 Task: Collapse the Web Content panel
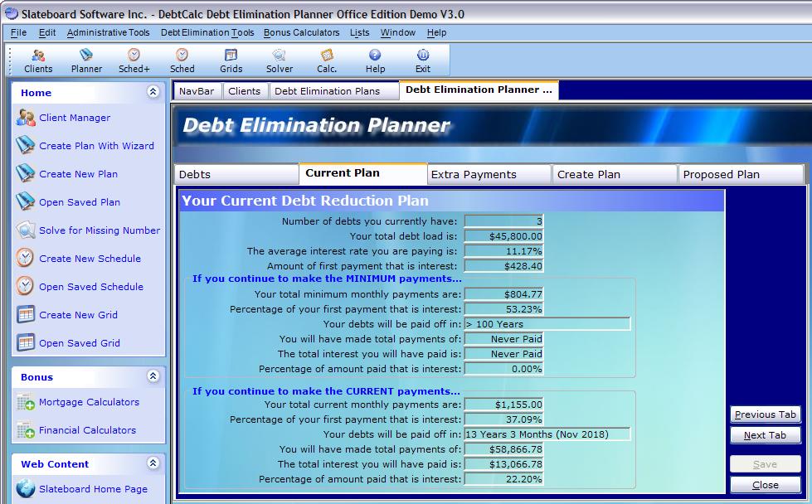tap(153, 463)
